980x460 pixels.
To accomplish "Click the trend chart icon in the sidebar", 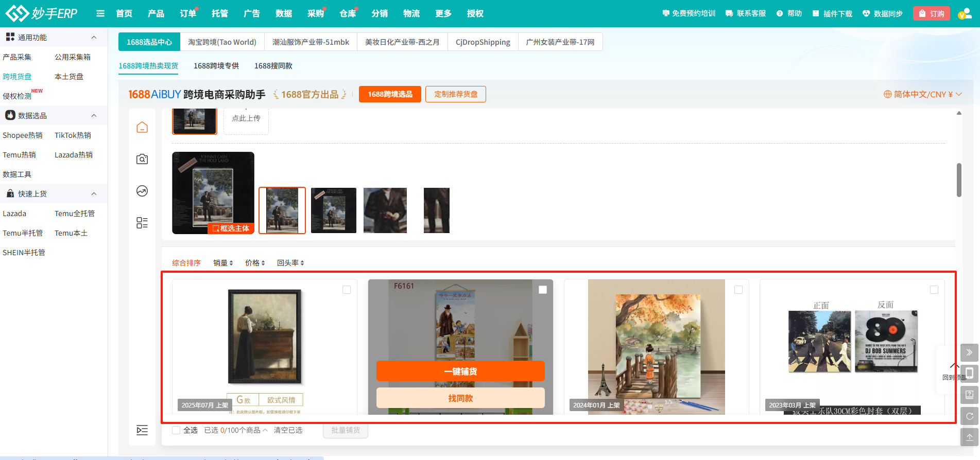I will (x=142, y=191).
